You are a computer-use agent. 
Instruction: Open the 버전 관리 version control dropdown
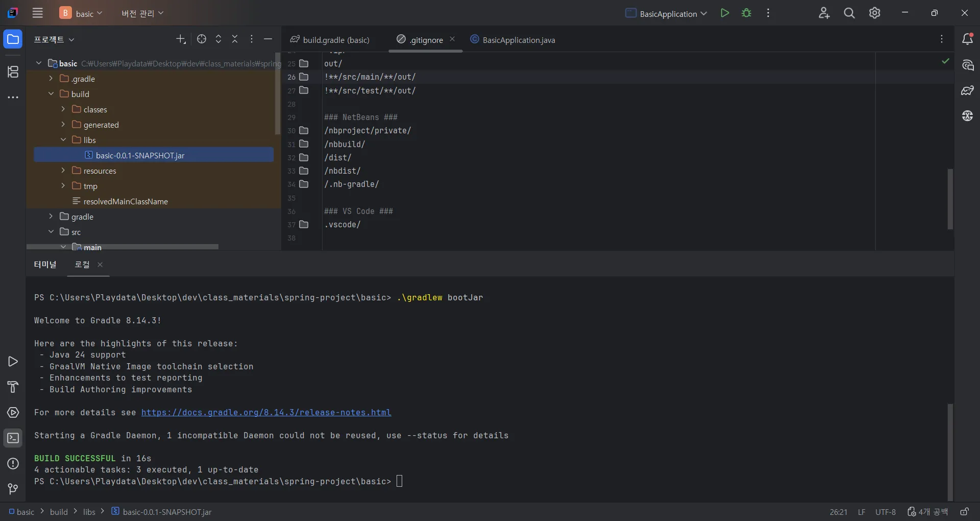click(142, 13)
